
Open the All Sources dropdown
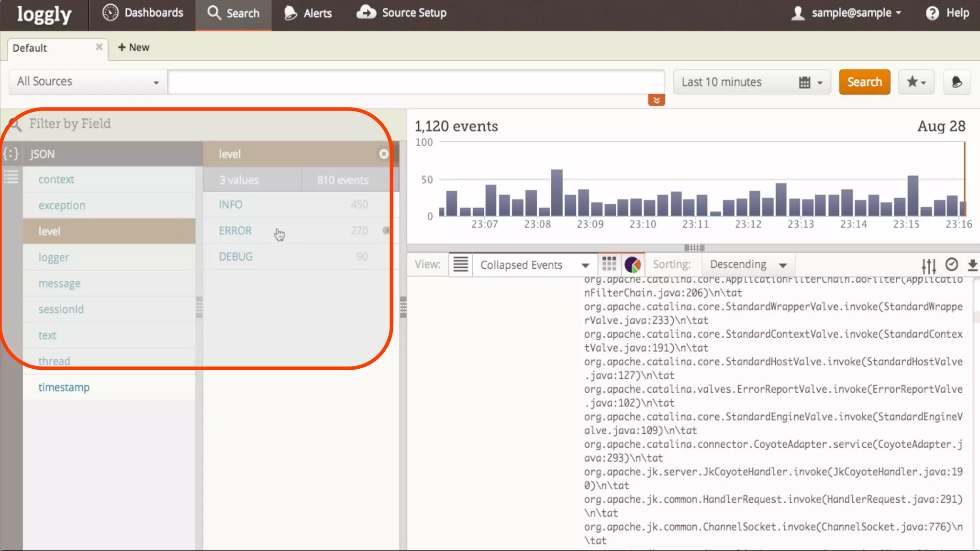point(88,82)
